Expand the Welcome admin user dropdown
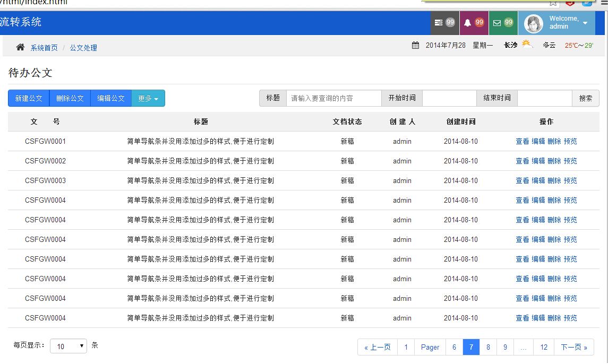 [585, 23]
